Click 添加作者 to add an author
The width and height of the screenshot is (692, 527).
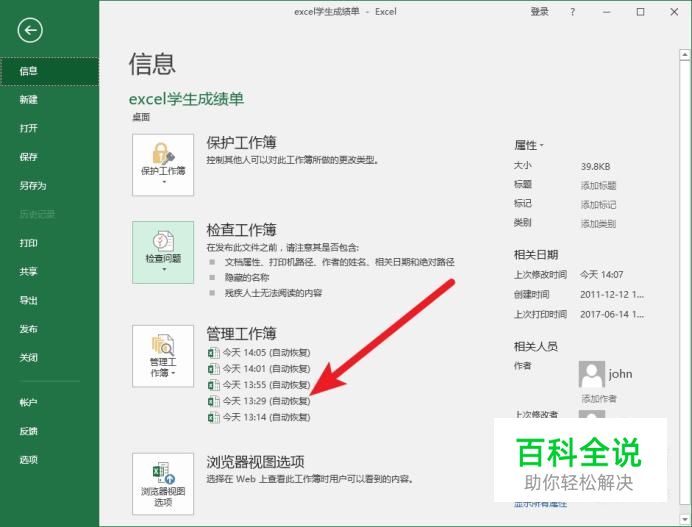click(598, 399)
